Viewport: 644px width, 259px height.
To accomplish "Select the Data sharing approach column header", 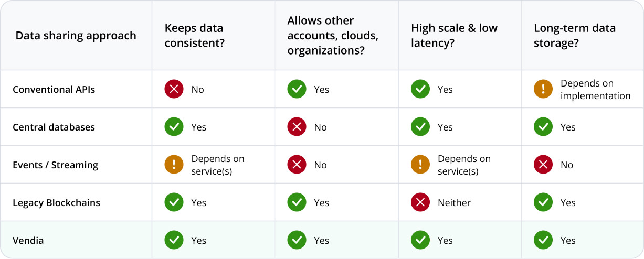I will [x=76, y=36].
